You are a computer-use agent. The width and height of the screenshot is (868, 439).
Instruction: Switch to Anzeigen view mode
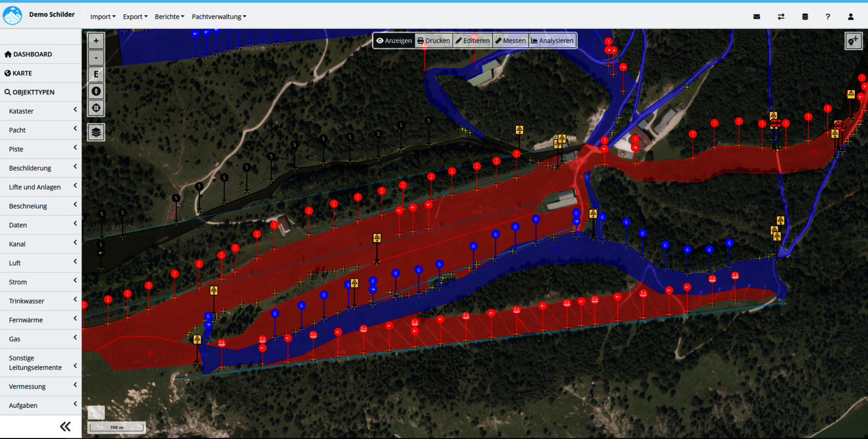coord(394,41)
